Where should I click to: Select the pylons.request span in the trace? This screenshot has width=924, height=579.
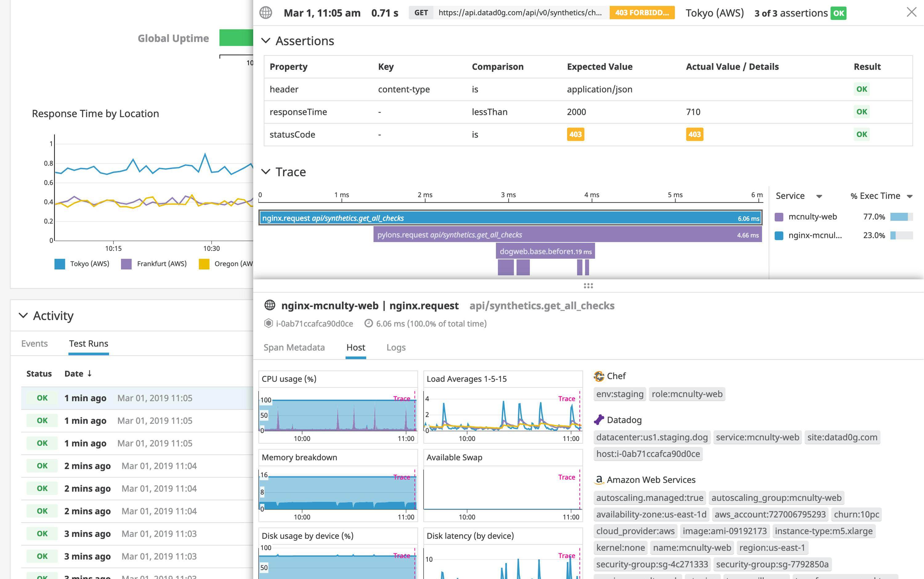pos(567,234)
